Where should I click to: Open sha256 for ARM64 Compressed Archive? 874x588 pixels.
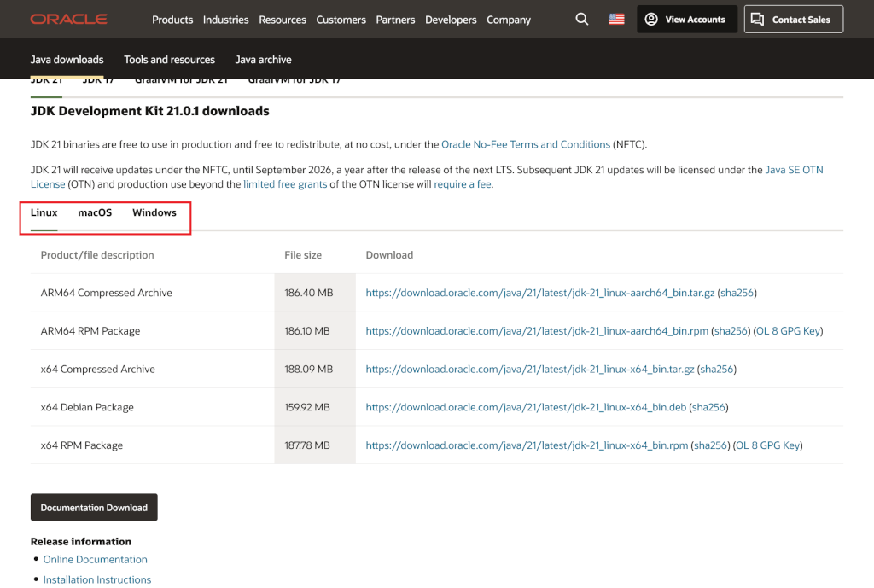(x=737, y=293)
